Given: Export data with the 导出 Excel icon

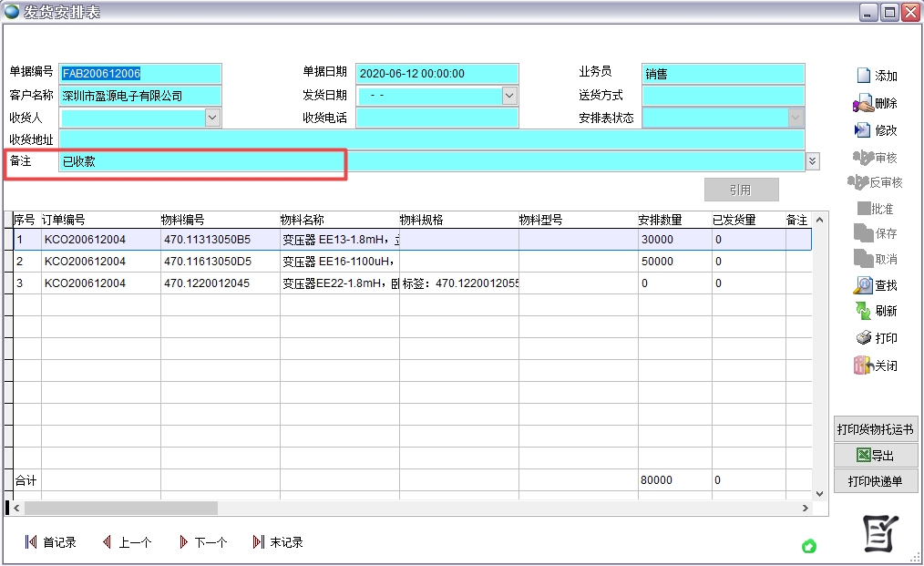Looking at the screenshot, I should pos(876,454).
